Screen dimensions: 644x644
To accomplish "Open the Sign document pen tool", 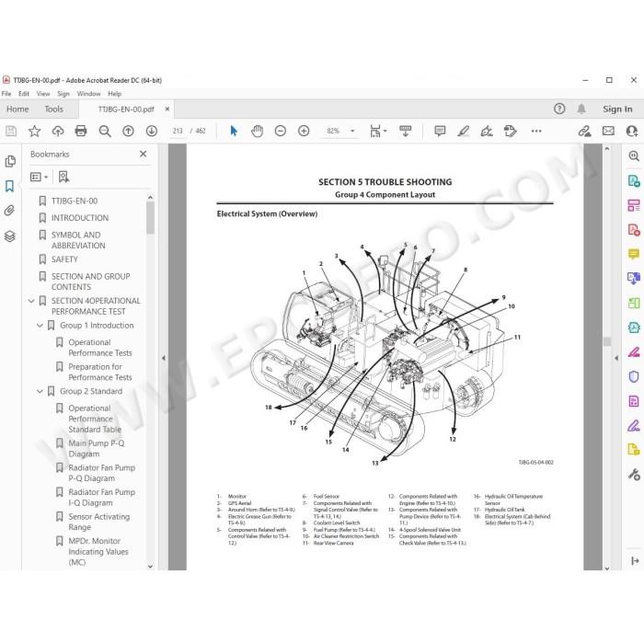I will (487, 131).
